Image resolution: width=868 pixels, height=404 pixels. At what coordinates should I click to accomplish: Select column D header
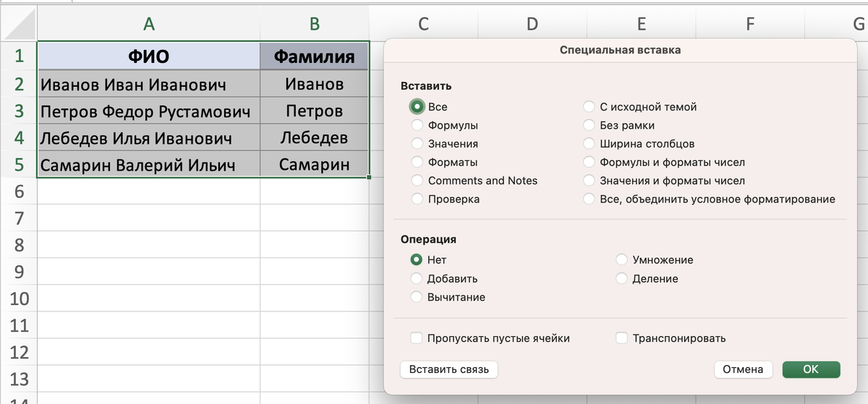pos(532,23)
